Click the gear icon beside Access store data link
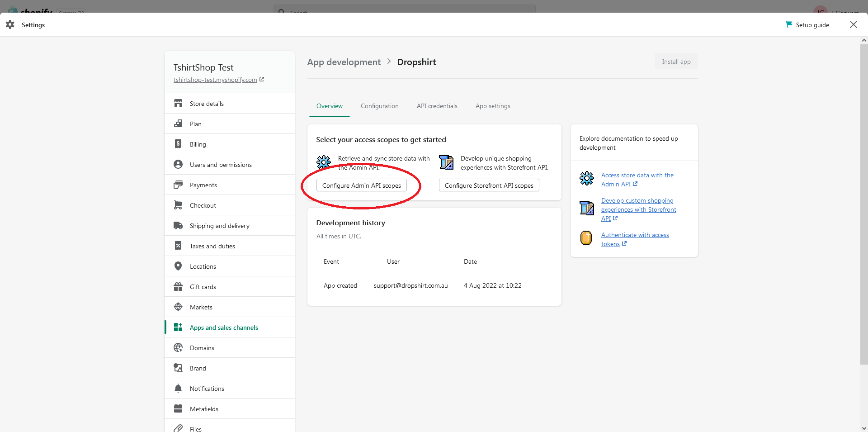The height and width of the screenshot is (432, 868). point(587,178)
